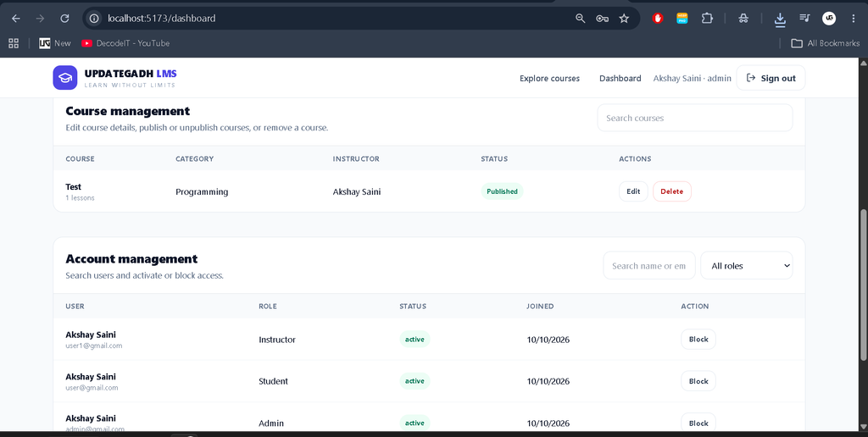Screen dimensions: 868x437
Task: Click the incognito spy icon in toolbar
Action: pos(743,19)
